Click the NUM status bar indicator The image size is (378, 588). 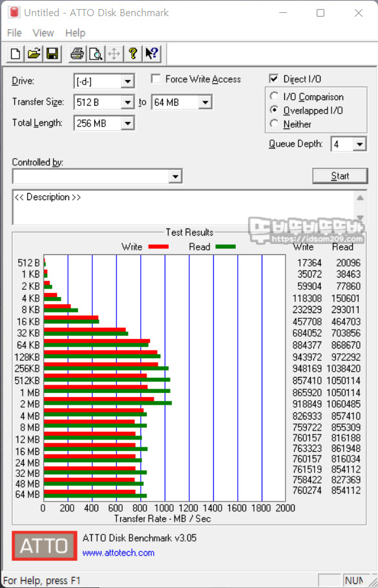(353, 580)
